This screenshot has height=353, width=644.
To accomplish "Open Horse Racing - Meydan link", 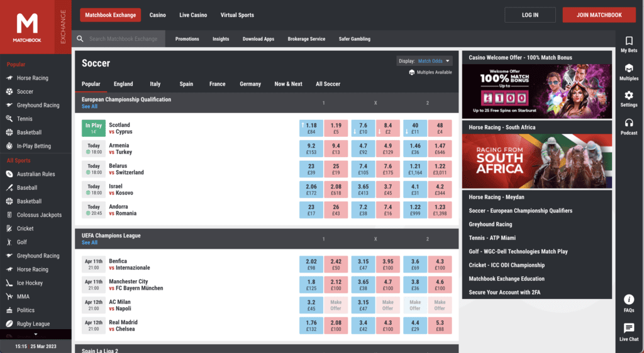I will pos(497,197).
